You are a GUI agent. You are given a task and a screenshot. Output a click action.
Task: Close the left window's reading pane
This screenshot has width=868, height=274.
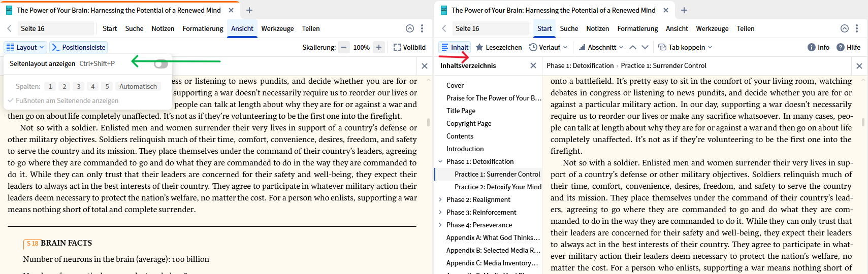point(425,66)
